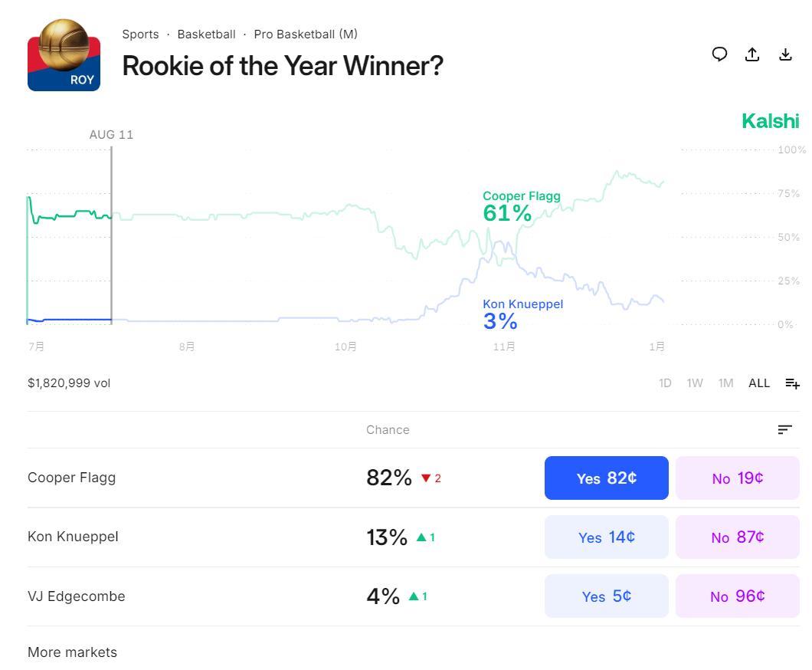The width and height of the screenshot is (812, 670).
Task: Open the comments speech bubble icon
Action: [719, 54]
